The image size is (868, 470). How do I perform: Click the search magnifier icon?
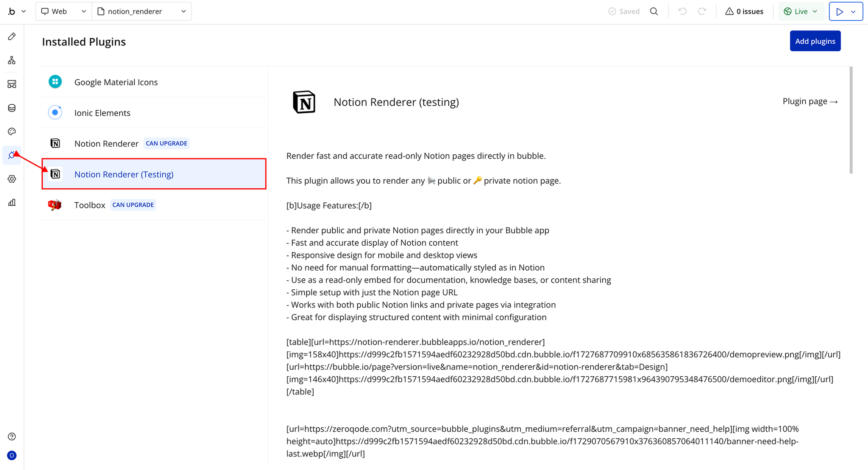click(654, 11)
